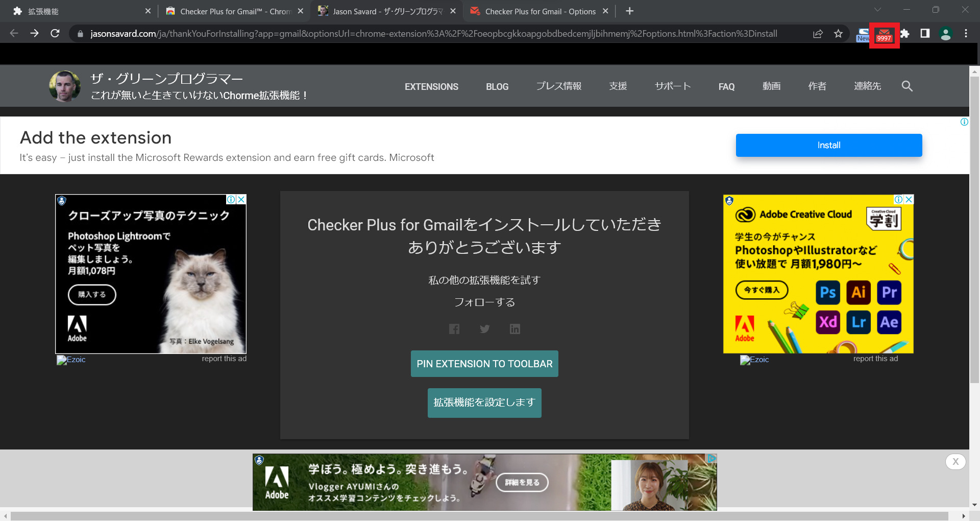
Task: Open the 作者 menu item
Action: point(817,86)
